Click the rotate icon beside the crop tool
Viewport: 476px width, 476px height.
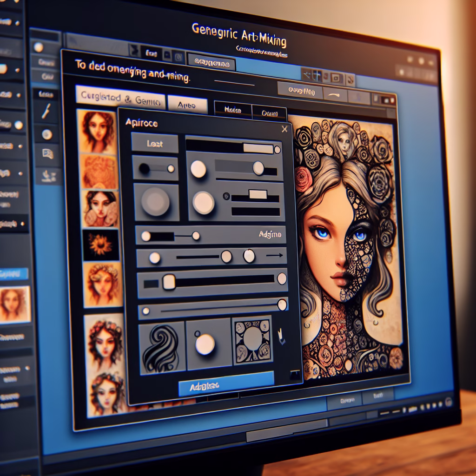(351, 80)
